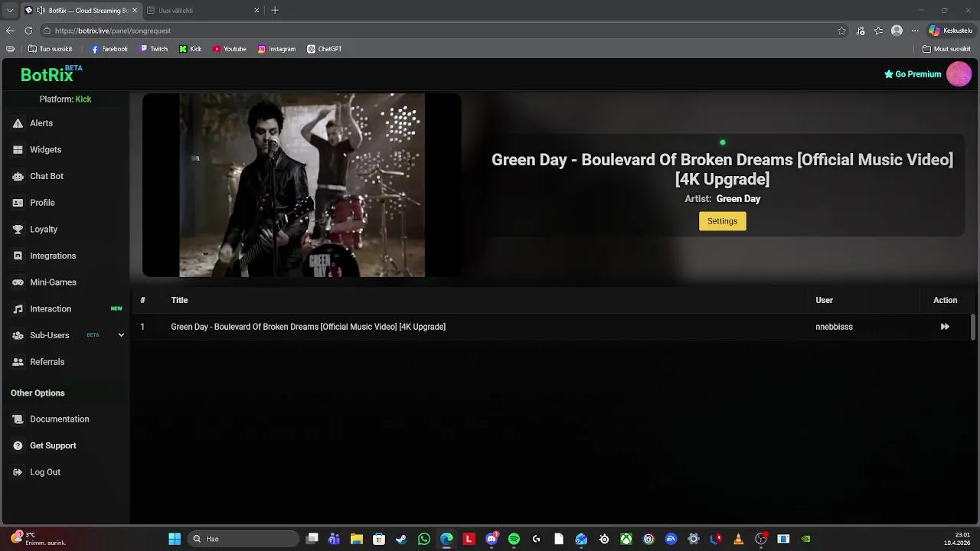Click the browser address bar

[436, 31]
